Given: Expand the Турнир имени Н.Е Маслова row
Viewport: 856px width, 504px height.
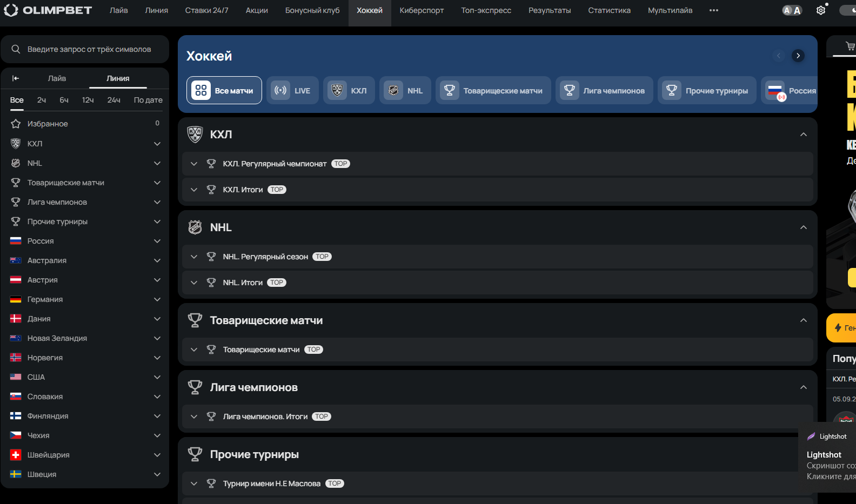Looking at the screenshot, I should pyautogui.click(x=497, y=483).
